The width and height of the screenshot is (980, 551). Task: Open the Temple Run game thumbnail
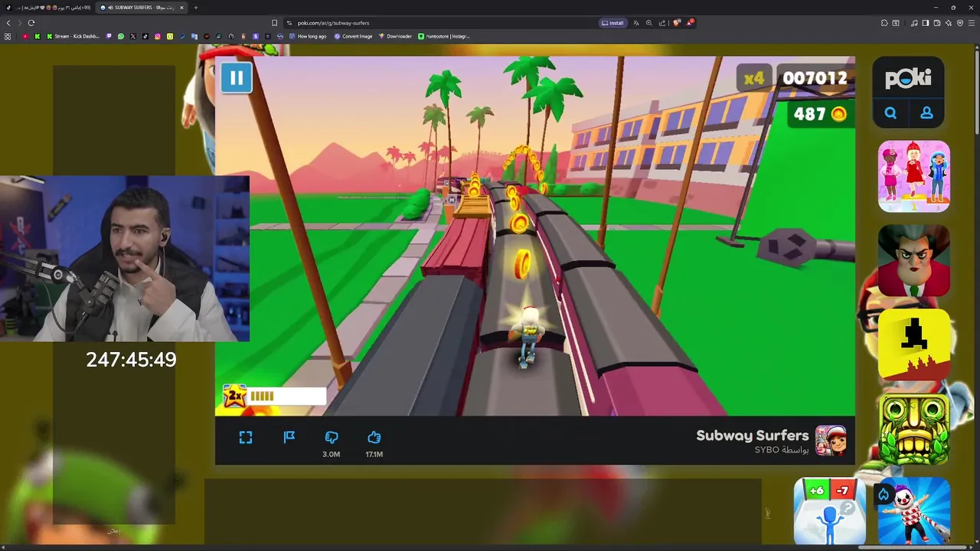click(x=914, y=429)
